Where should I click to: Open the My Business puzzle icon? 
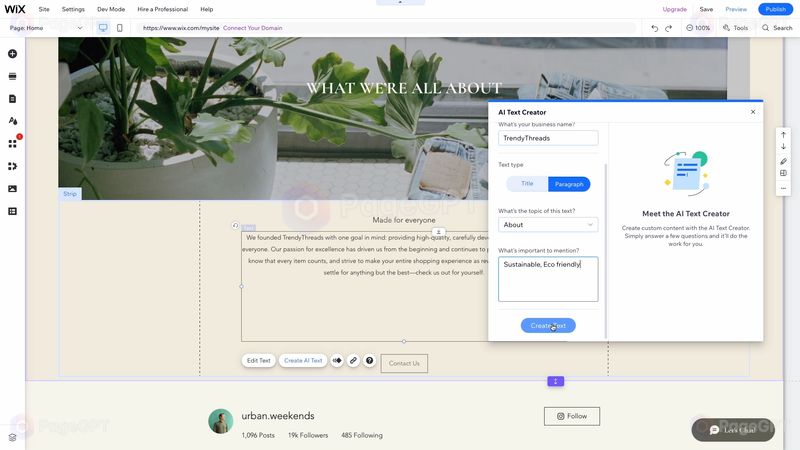click(x=12, y=166)
